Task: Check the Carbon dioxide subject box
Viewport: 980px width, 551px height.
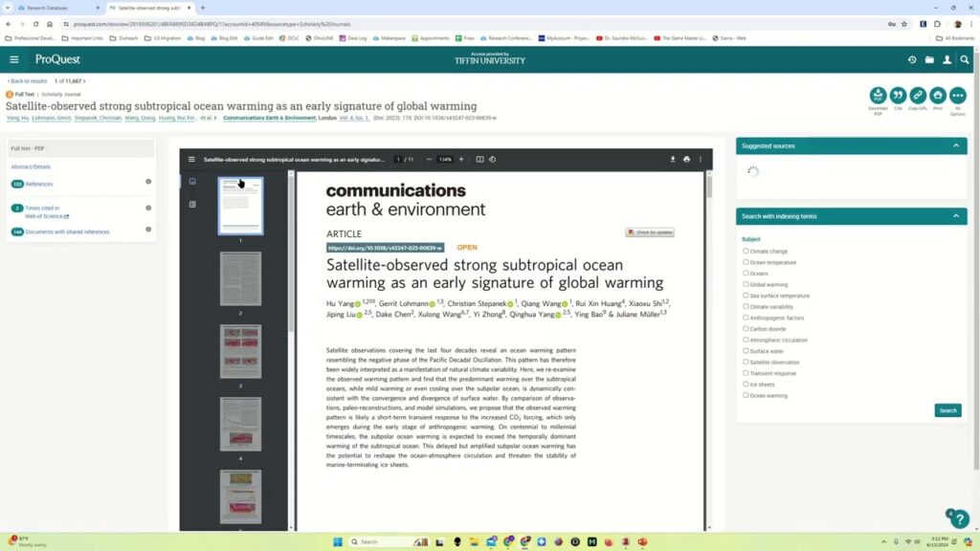Action: [x=746, y=329]
